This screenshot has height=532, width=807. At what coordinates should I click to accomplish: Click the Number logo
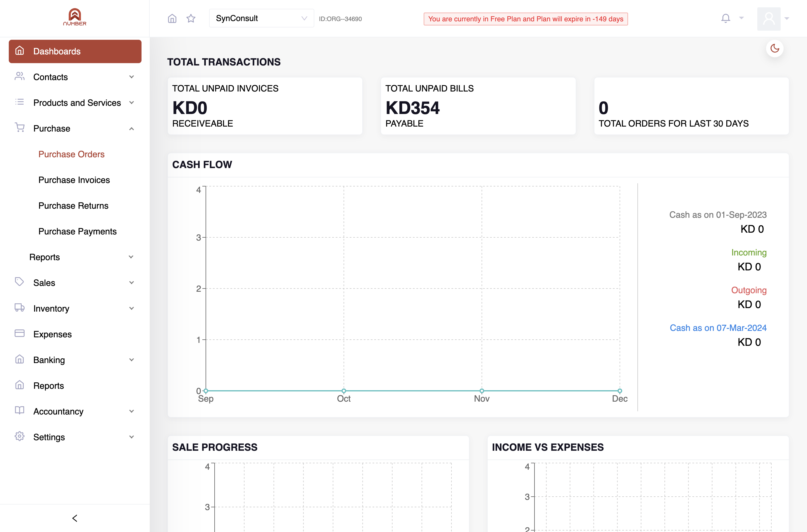pyautogui.click(x=75, y=17)
